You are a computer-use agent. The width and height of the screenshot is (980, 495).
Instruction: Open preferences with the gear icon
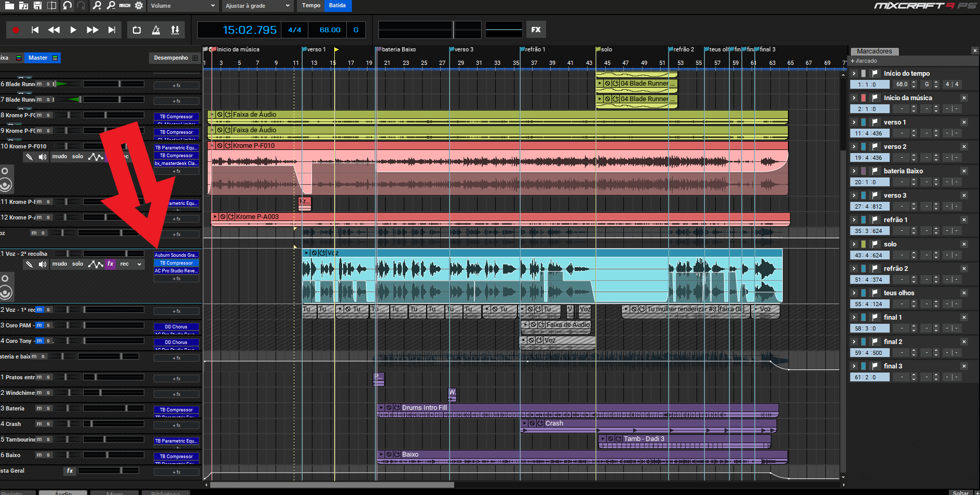[139, 6]
